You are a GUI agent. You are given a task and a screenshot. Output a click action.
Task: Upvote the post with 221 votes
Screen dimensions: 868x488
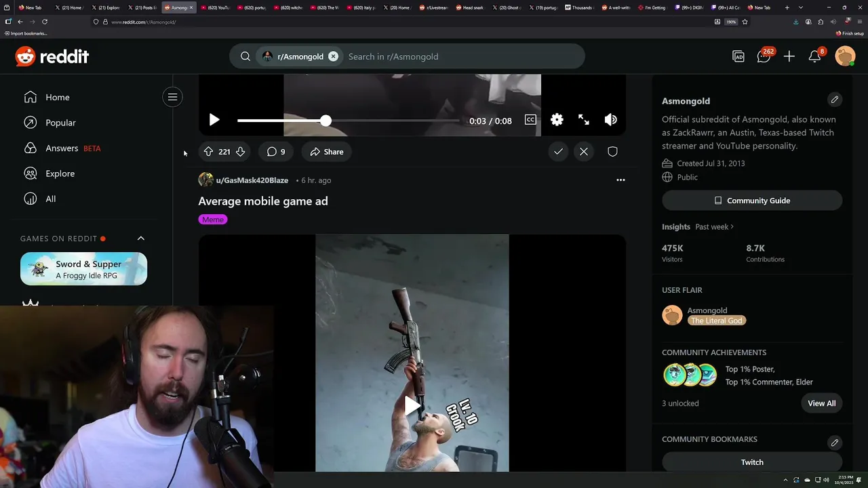(208, 152)
